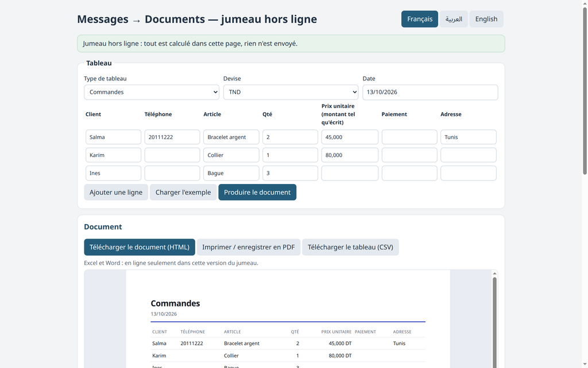Open the Type de tableau dropdown

click(152, 92)
